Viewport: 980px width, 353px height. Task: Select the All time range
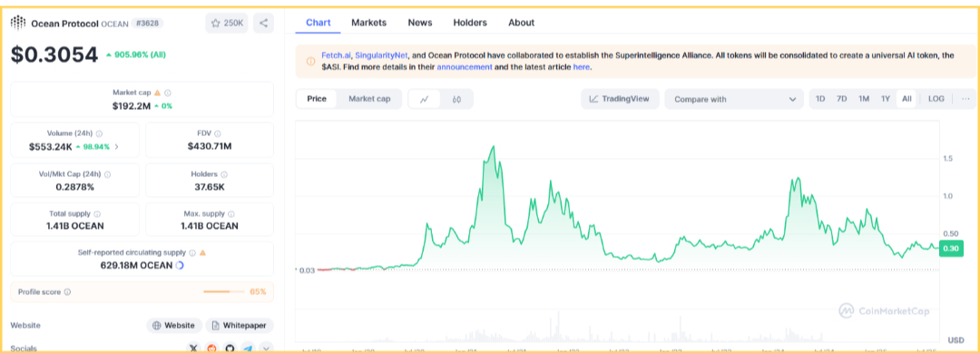pos(906,99)
